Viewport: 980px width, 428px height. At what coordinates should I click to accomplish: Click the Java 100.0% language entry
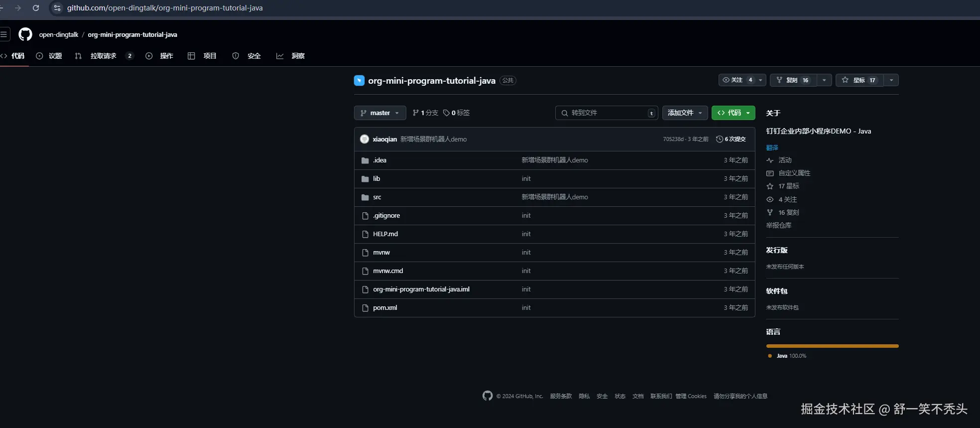point(787,356)
